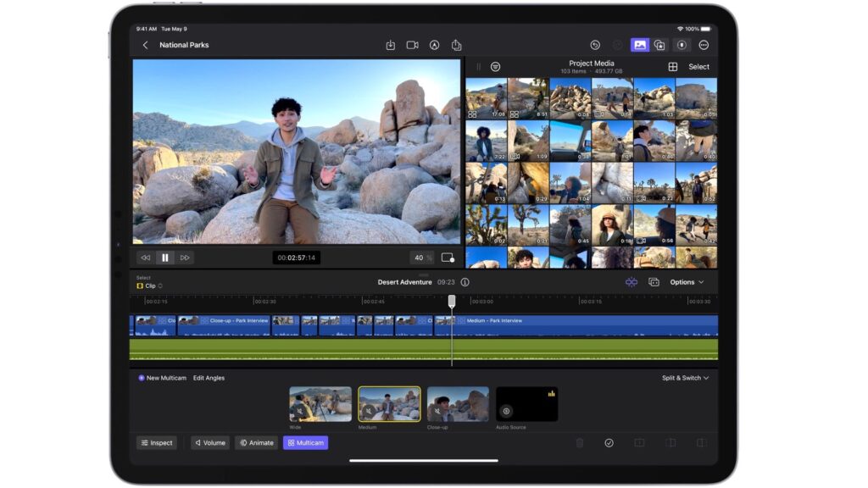Tap the voiceover pencil circle icon
The image size is (868, 488).
[435, 46]
